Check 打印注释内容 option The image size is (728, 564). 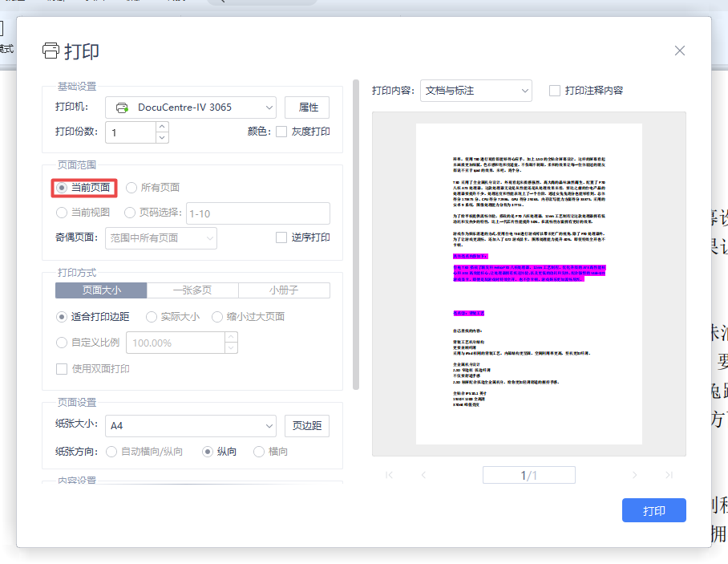pos(555,91)
